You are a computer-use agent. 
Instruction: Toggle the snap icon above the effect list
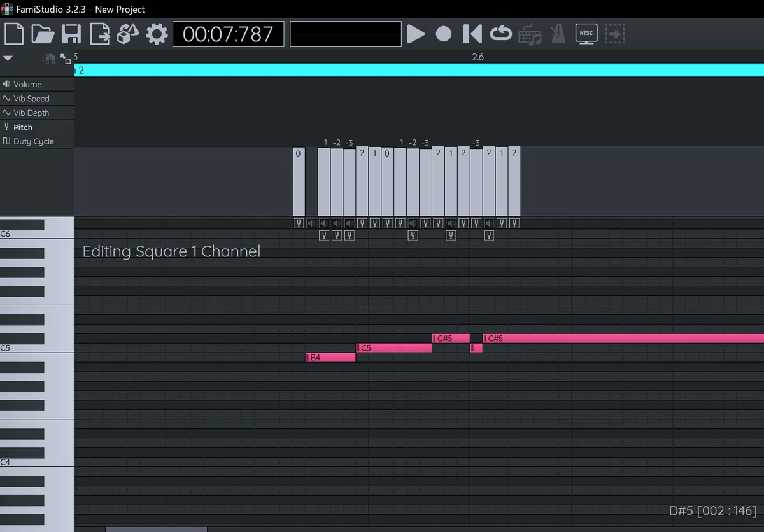click(49, 59)
